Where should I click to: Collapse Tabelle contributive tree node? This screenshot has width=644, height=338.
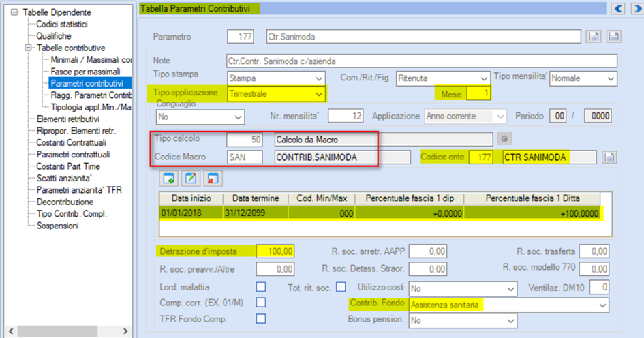point(29,48)
